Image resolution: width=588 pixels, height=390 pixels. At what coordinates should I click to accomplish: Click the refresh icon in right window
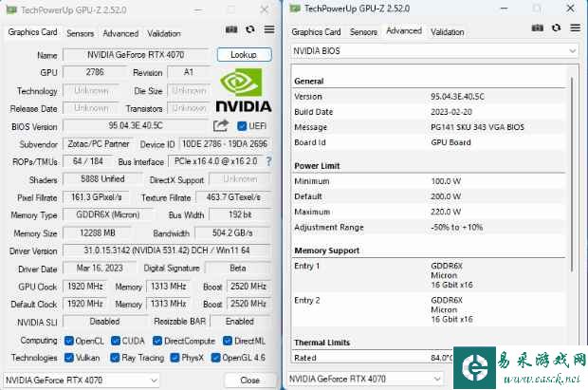point(556,28)
